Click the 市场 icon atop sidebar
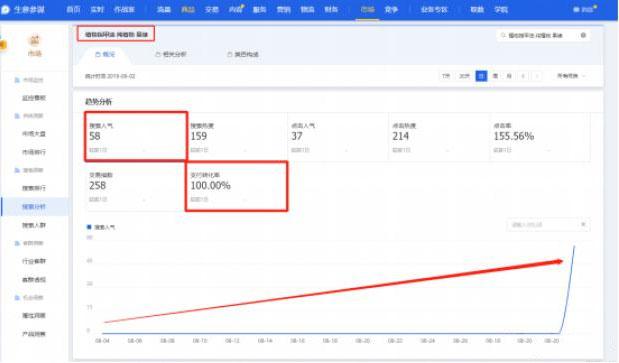The height and width of the screenshot is (363, 619). 35,40
